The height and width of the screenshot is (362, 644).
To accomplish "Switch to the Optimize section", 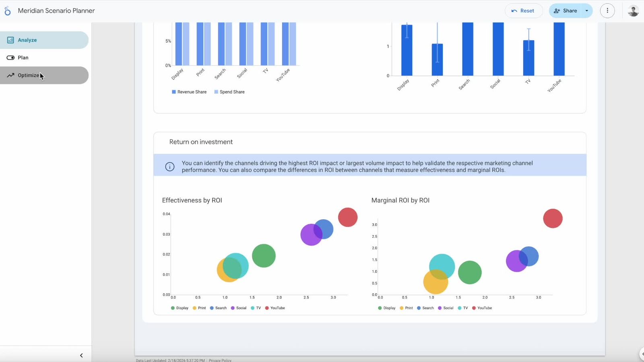I will point(29,75).
